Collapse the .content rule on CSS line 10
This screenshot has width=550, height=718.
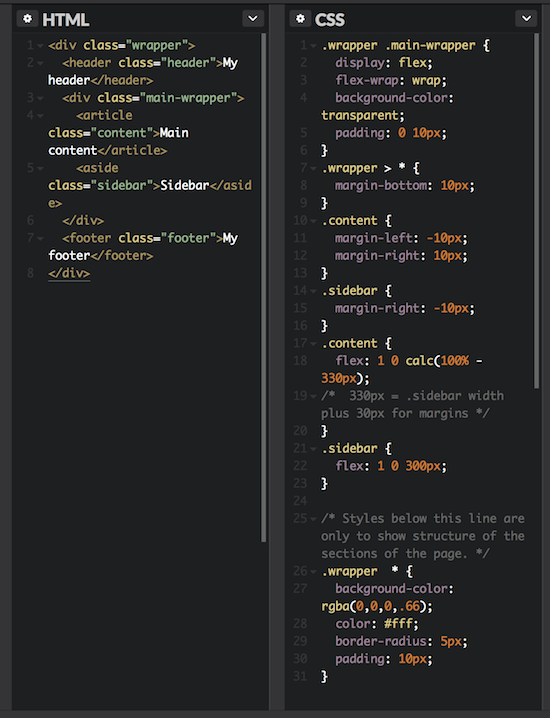click(x=313, y=221)
